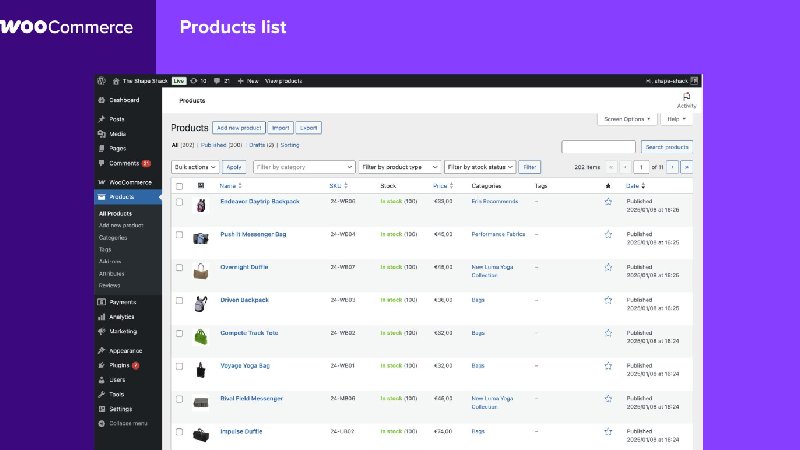Click the New content plus button

[248, 81]
